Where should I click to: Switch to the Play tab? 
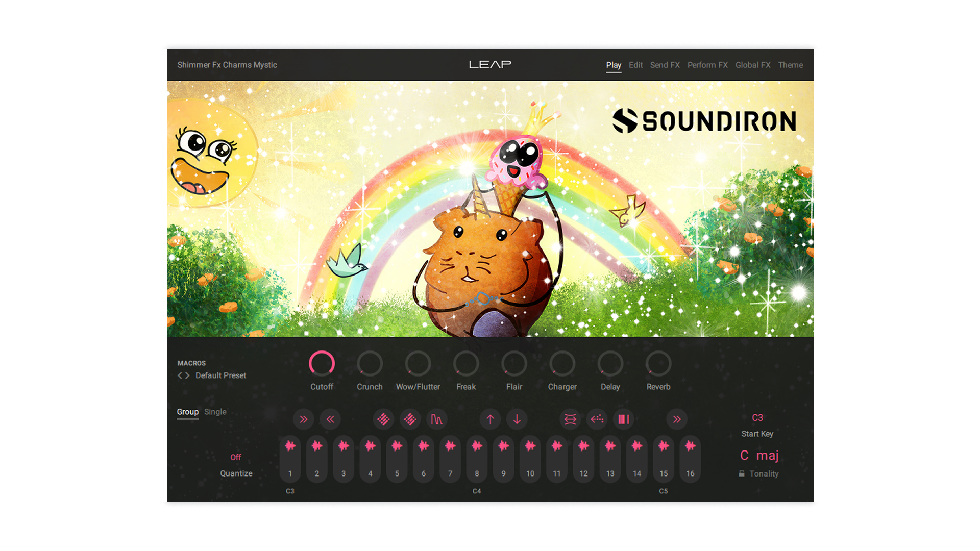614,65
